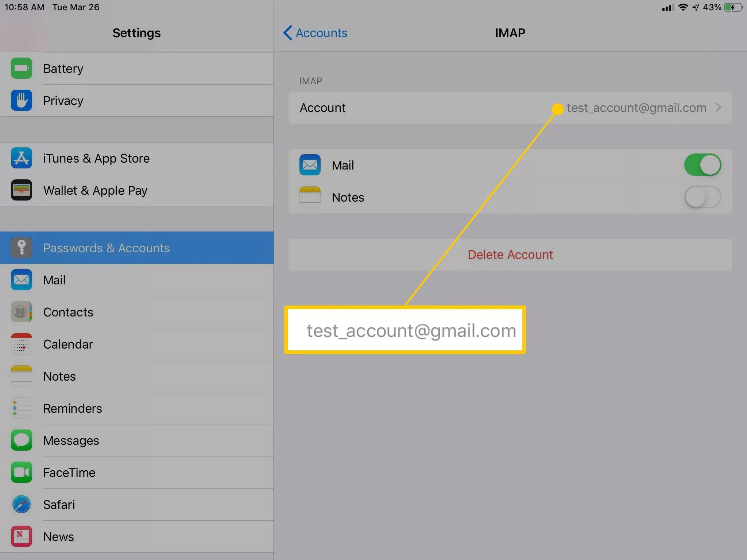
Task: Tap the gray IMAP section header
Action: point(310,81)
